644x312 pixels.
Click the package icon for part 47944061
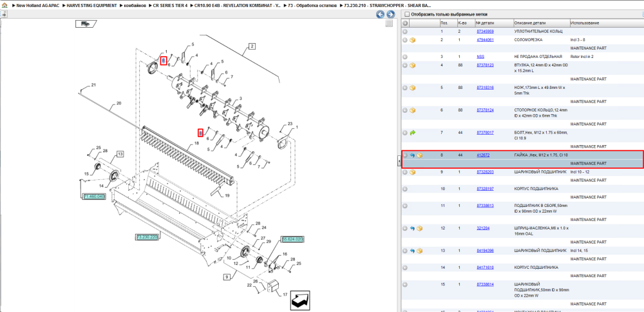(412, 40)
